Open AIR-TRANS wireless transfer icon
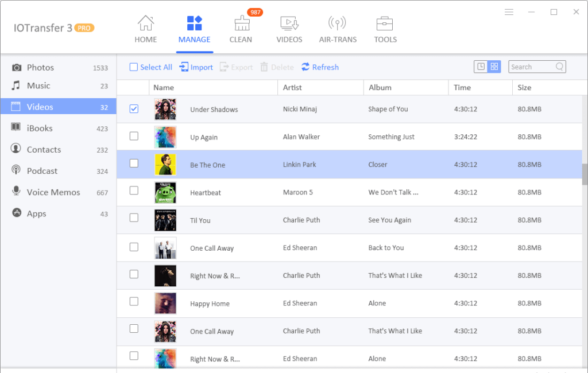 [x=337, y=24]
